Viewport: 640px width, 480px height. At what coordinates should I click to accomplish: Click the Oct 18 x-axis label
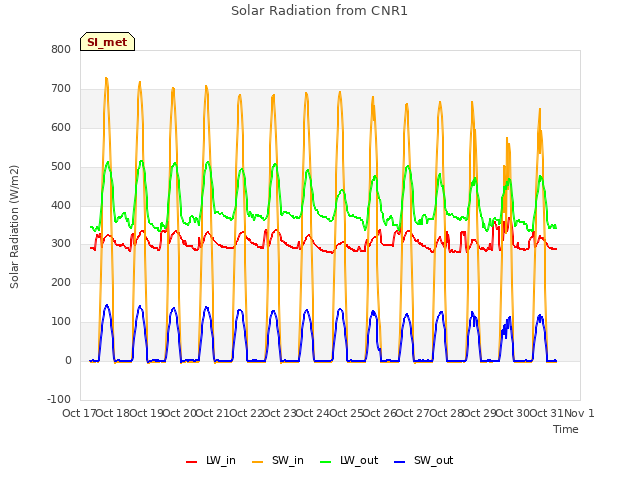[113, 413]
